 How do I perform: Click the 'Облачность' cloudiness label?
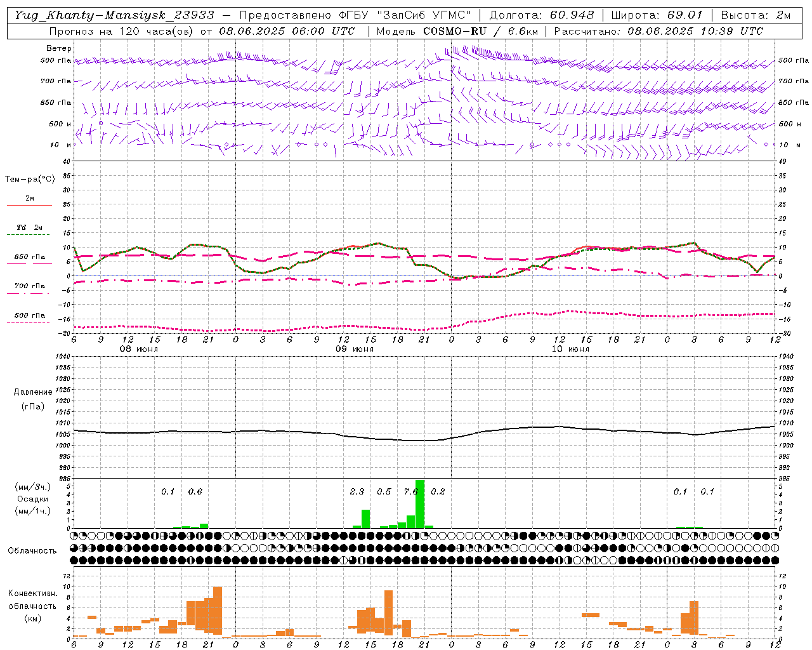coord(32,551)
